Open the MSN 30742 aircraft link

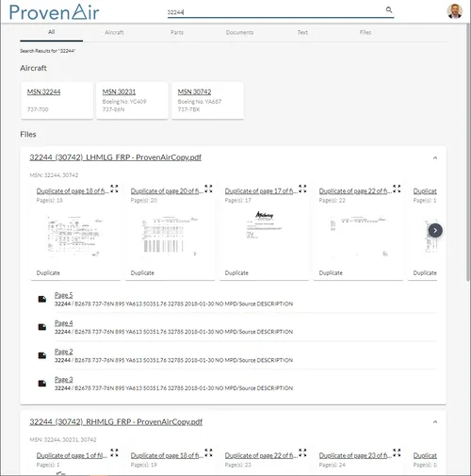click(x=194, y=91)
